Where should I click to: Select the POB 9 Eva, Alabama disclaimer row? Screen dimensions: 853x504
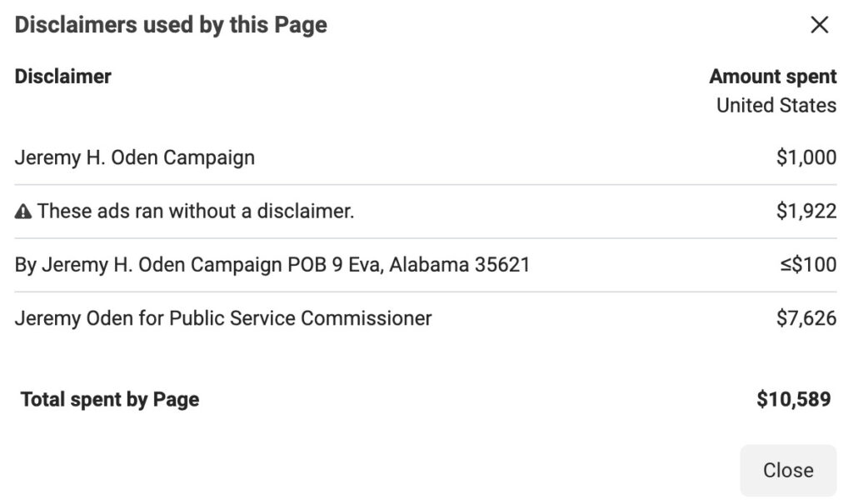click(x=426, y=265)
